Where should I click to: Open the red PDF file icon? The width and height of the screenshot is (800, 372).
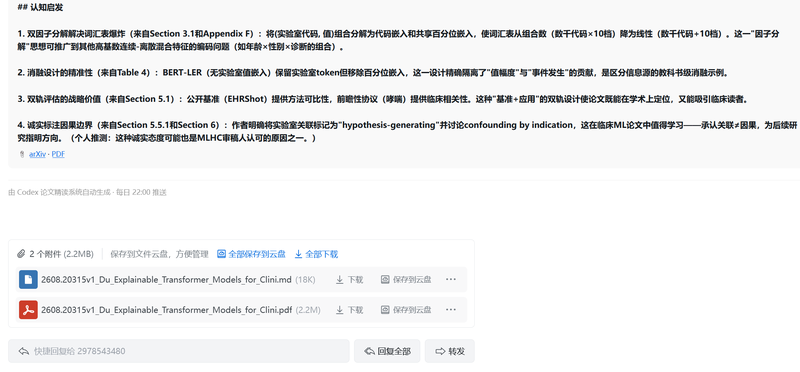click(28, 310)
